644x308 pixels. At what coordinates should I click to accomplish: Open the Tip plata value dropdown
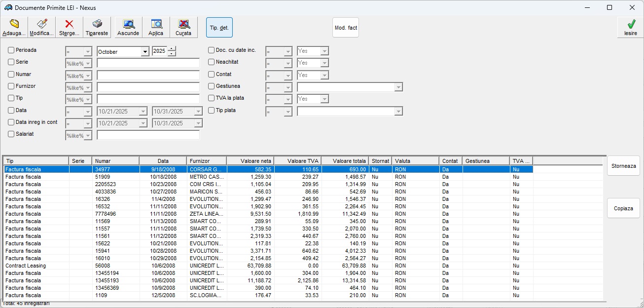point(398,112)
